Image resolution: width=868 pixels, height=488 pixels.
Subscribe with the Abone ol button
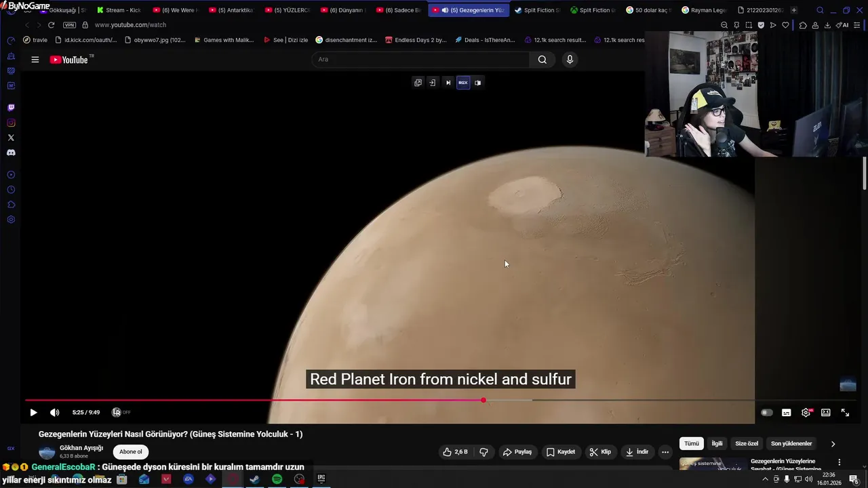[131, 452]
